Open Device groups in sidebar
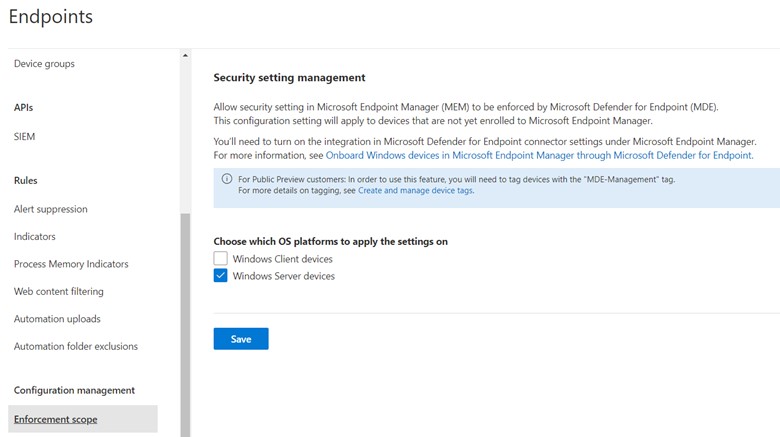The width and height of the screenshot is (780, 437). click(x=44, y=64)
